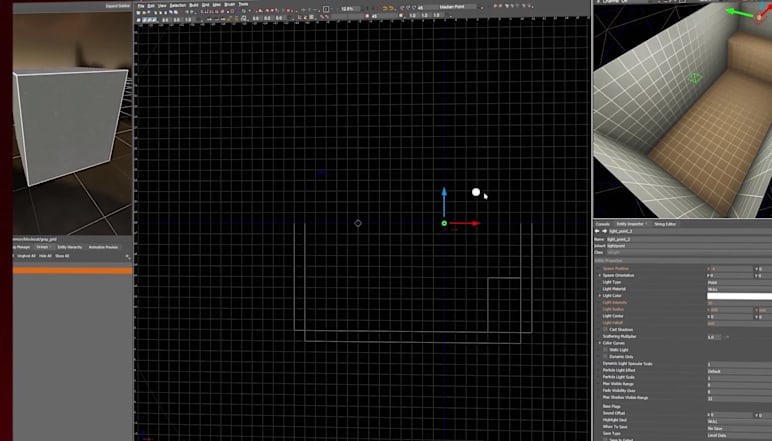Open the Edit menu

(151, 5)
